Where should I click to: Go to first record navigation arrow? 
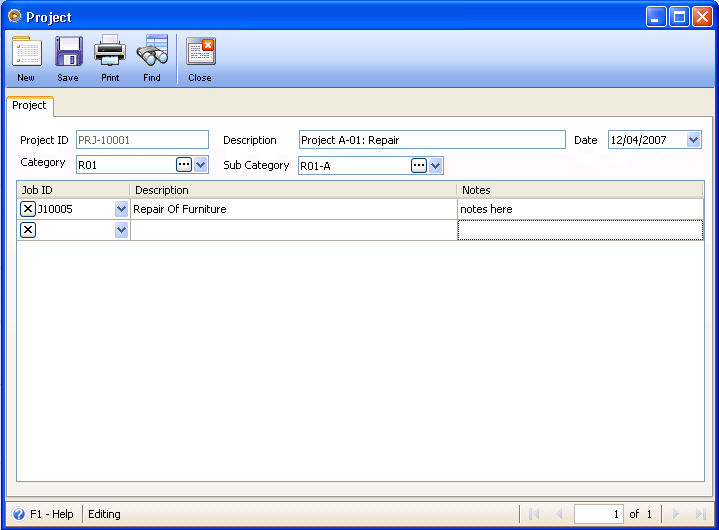(x=534, y=514)
